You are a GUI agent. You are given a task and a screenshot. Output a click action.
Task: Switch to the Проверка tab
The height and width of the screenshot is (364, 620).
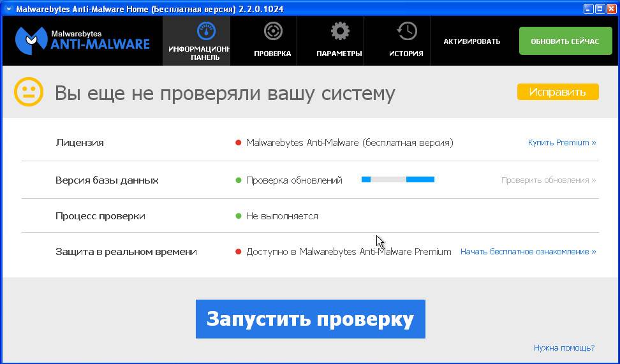pyautogui.click(x=272, y=54)
